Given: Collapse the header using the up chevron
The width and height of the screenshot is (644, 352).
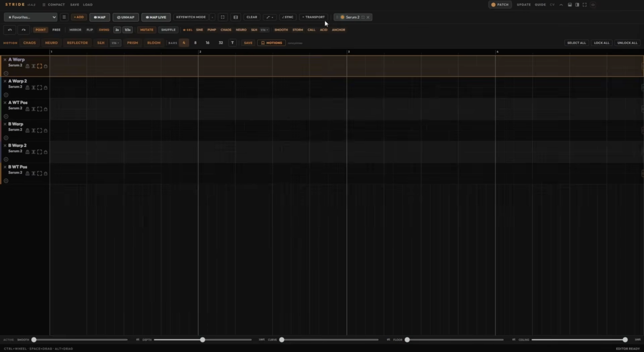Looking at the screenshot, I should 561,5.
